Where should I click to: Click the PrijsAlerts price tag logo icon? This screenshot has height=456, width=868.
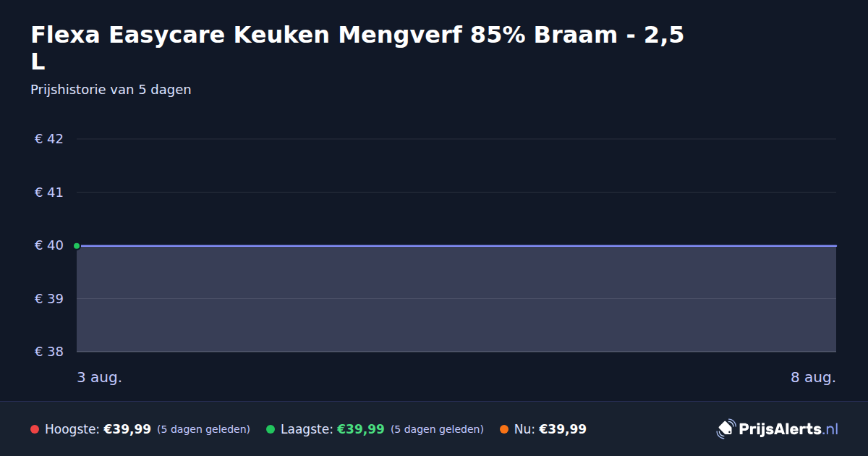pyautogui.click(x=726, y=429)
